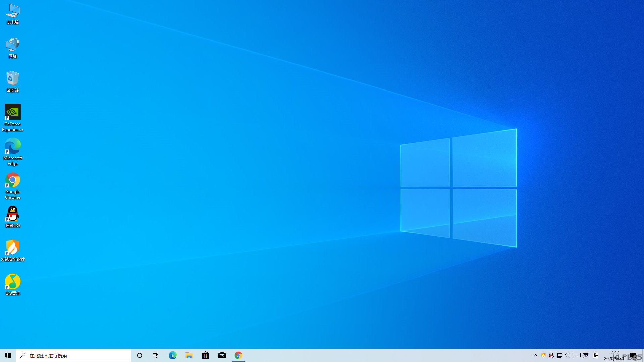Select the Microsoft Edge desktop shortcut
The image size is (644, 362).
coord(13,152)
